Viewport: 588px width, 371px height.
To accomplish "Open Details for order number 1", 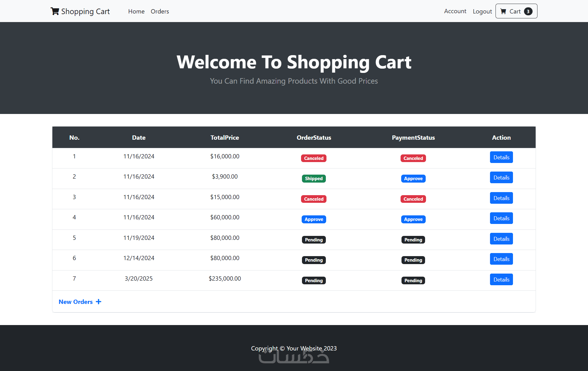I will (501, 157).
